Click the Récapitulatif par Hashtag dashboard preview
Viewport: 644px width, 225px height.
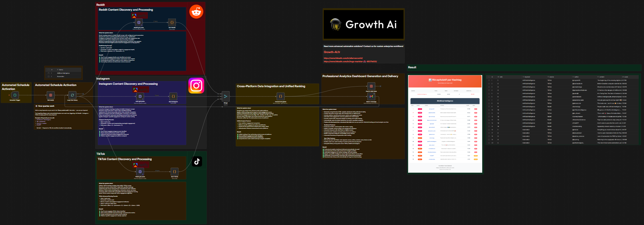pyautogui.click(x=445, y=124)
